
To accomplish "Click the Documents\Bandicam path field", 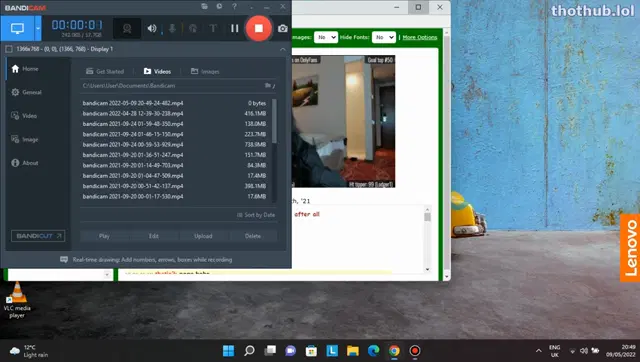I will coord(171,86).
